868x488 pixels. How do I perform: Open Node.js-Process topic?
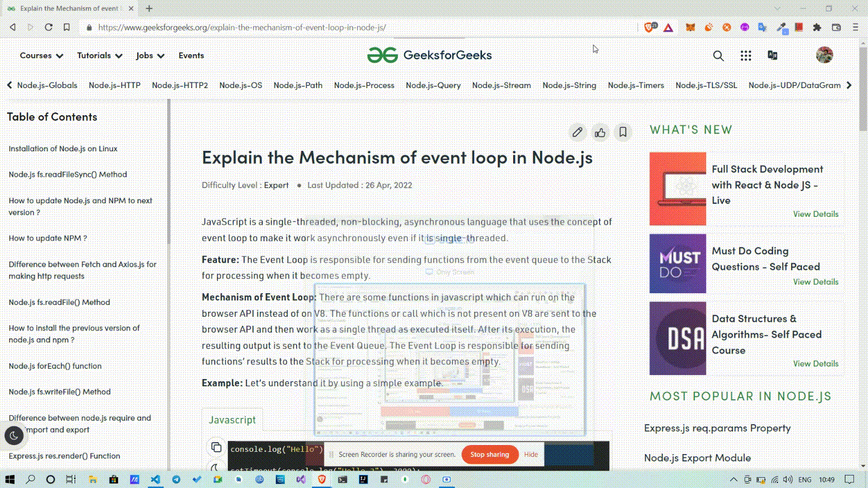[x=364, y=85]
